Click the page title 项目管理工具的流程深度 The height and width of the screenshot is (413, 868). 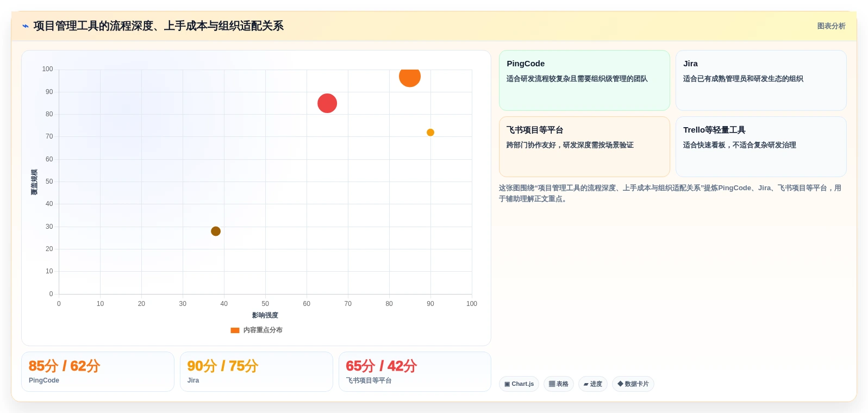coord(159,26)
